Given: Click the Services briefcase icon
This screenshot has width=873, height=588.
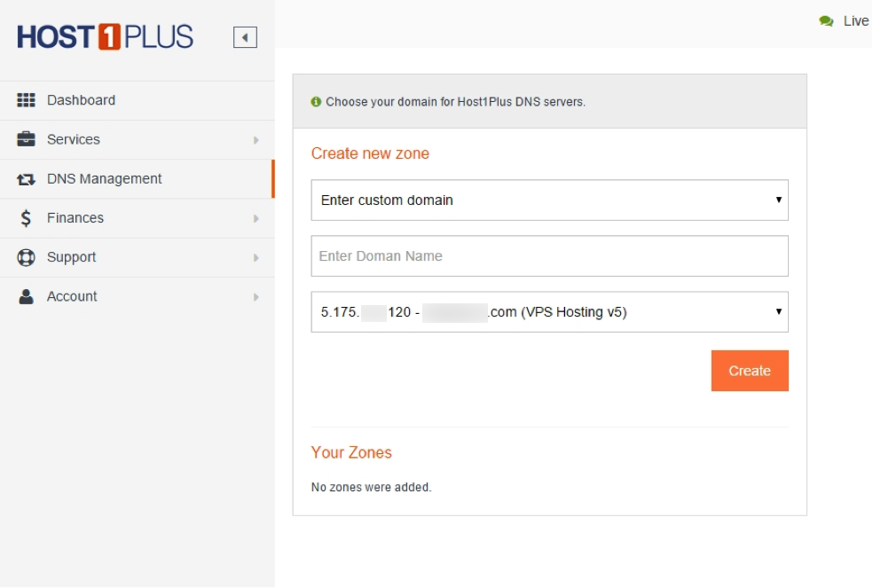Looking at the screenshot, I should click(x=26, y=139).
